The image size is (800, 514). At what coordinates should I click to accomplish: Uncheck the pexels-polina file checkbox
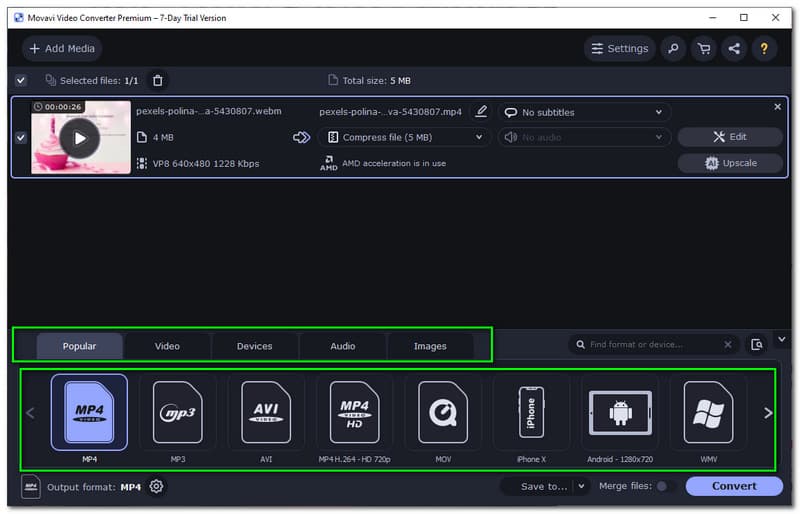(x=20, y=138)
